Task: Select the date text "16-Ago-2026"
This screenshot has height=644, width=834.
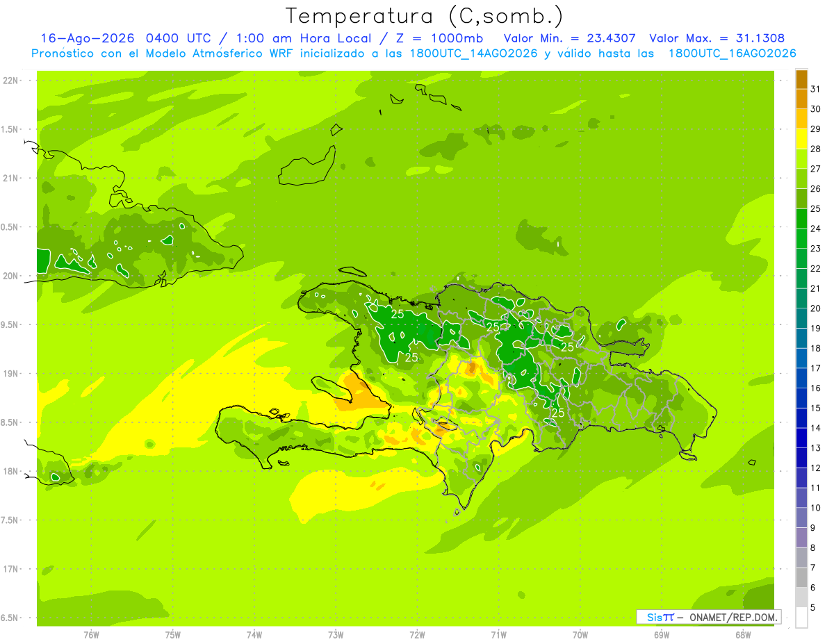Action: (88, 38)
